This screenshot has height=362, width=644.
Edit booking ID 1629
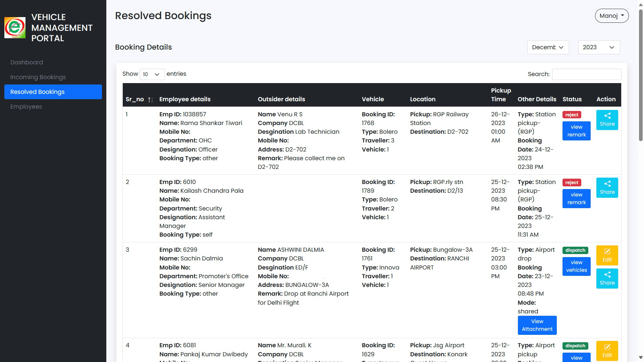tap(607, 351)
